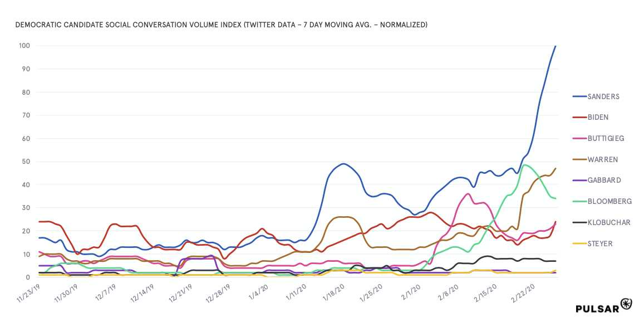644x322 pixels.
Task: Toggle the Sanders series in legend
Action: pos(603,96)
